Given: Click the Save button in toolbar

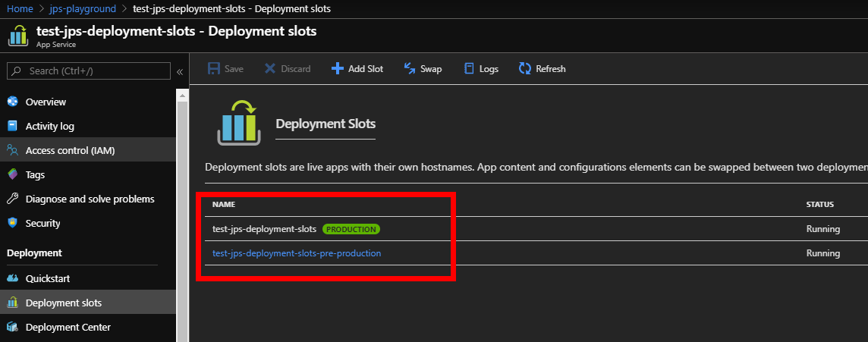Looking at the screenshot, I should tap(226, 69).
